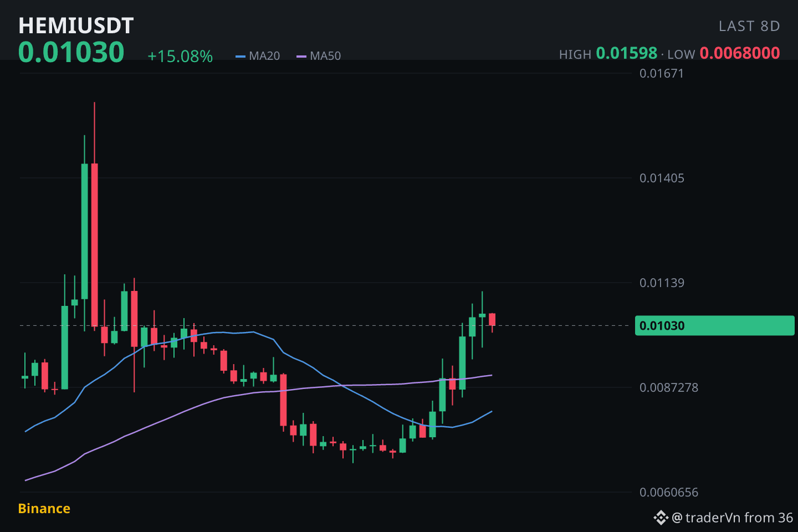Click the LOW 0.0068000 value

(x=740, y=53)
